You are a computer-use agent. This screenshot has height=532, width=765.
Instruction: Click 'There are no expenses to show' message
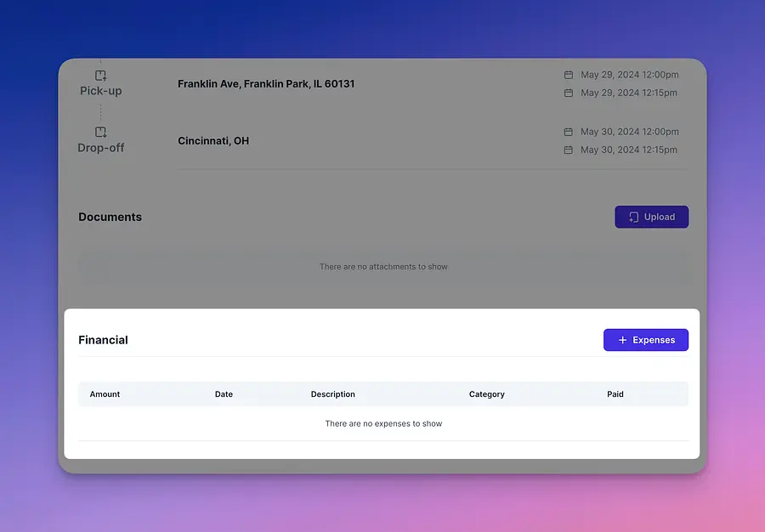click(x=383, y=424)
